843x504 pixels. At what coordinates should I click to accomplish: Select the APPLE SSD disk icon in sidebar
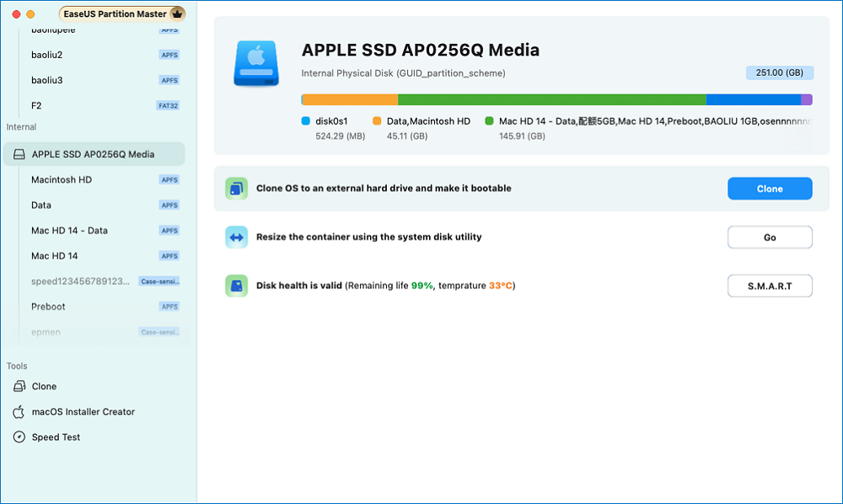[x=19, y=155]
